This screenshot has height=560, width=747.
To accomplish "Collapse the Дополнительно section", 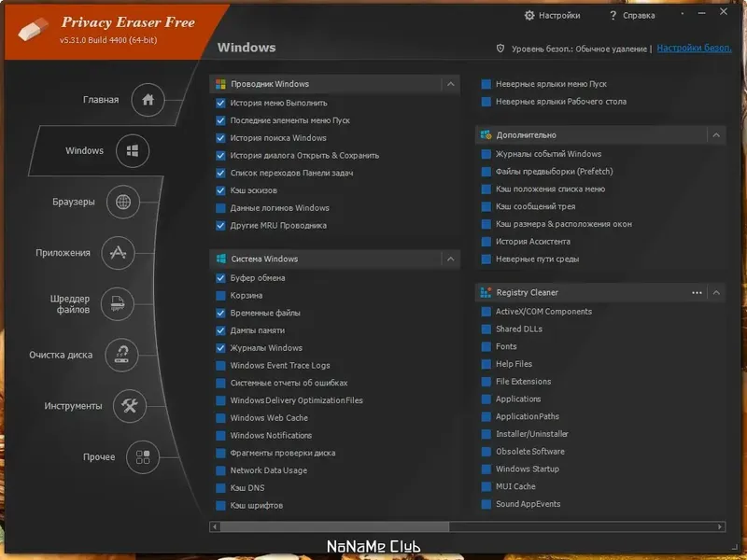I will coord(714,135).
